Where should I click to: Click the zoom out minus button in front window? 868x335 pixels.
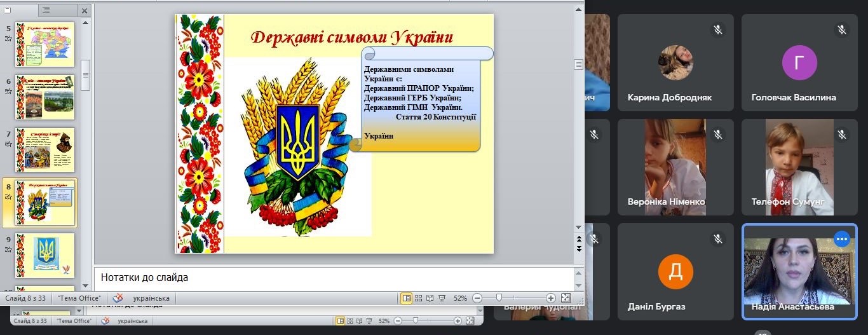tap(477, 298)
